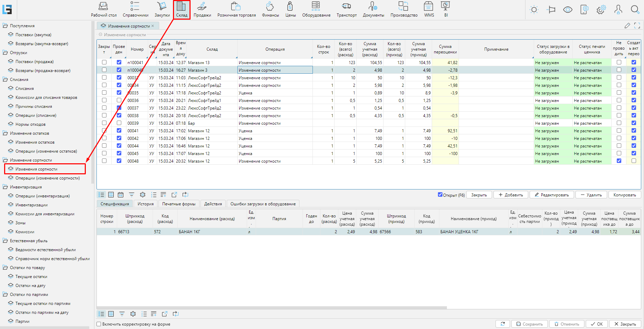Tick the Закрыт checkbox for document п100041
Viewport: 644px width, 329px height.
(104, 62)
